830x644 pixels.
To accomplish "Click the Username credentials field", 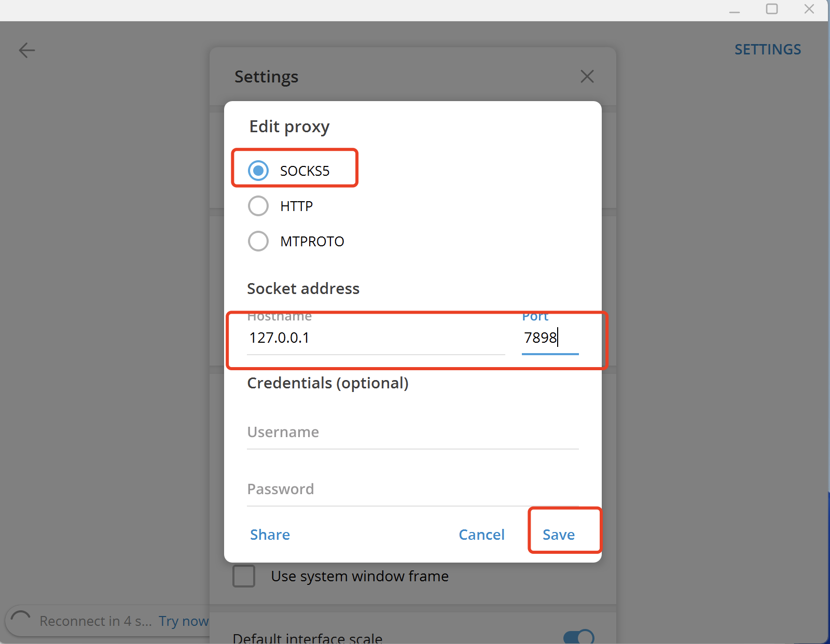I will tap(412, 432).
